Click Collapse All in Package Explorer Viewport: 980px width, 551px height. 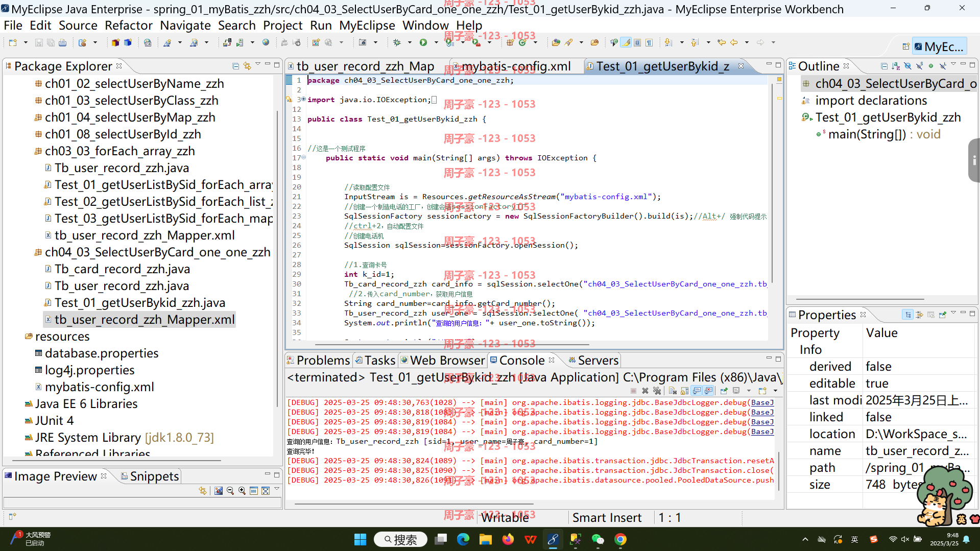pos(235,66)
